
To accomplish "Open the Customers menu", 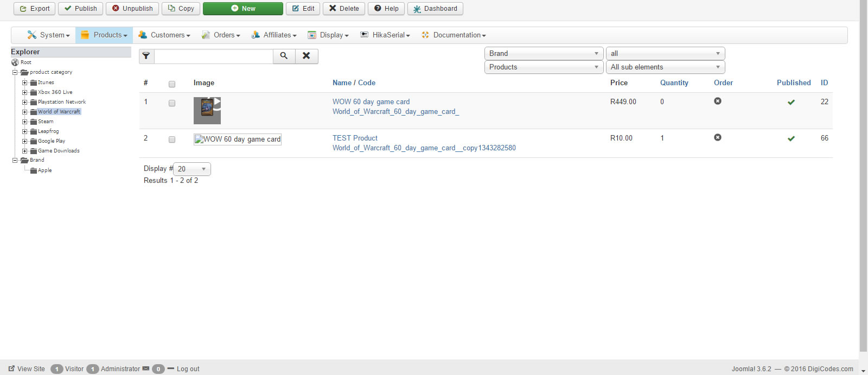I will tap(164, 35).
